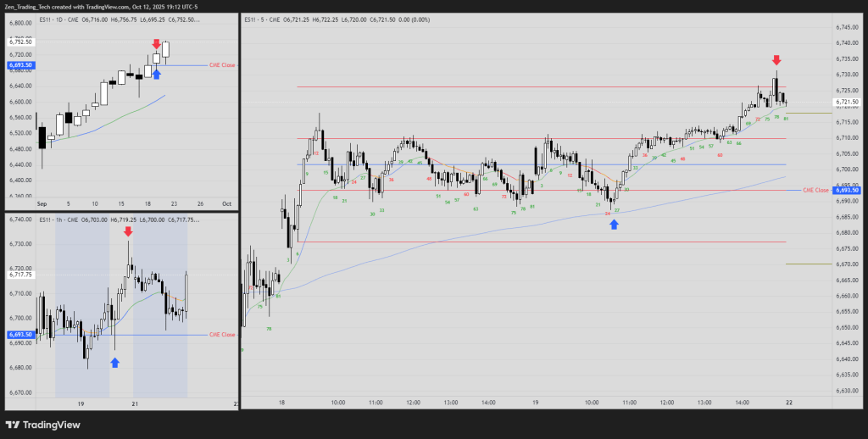Select the blue up arrow on 1h chart
Screen dimensions: 868x439
click(115, 363)
